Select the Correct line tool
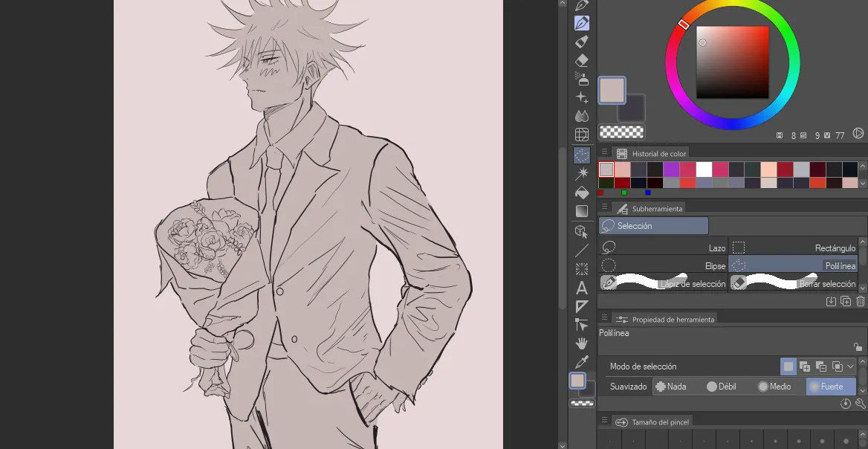Viewport: 868px width, 449px height. [582, 325]
